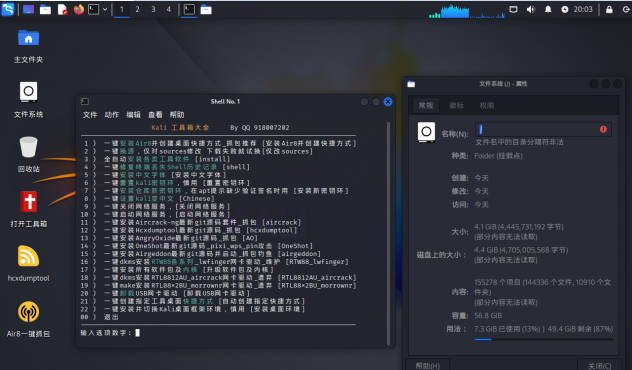The width and height of the screenshot is (632, 370).
Task: Click option 15 line ending [airgeddon]
Action: coord(202,254)
